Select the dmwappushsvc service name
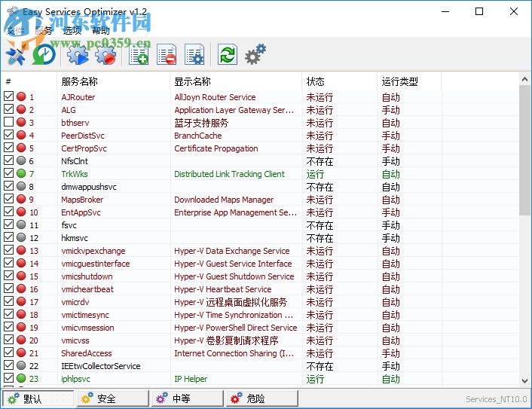This screenshot has height=409, width=532. tap(89, 187)
